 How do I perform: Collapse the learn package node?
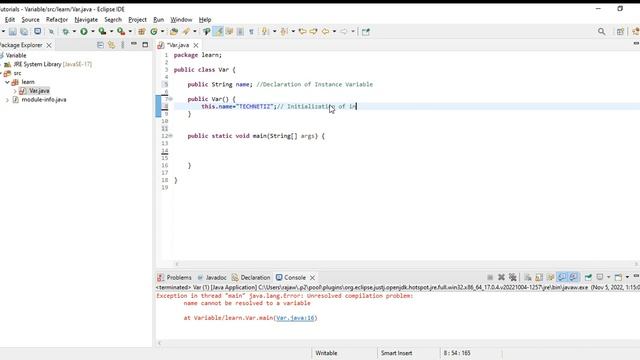click(7, 82)
